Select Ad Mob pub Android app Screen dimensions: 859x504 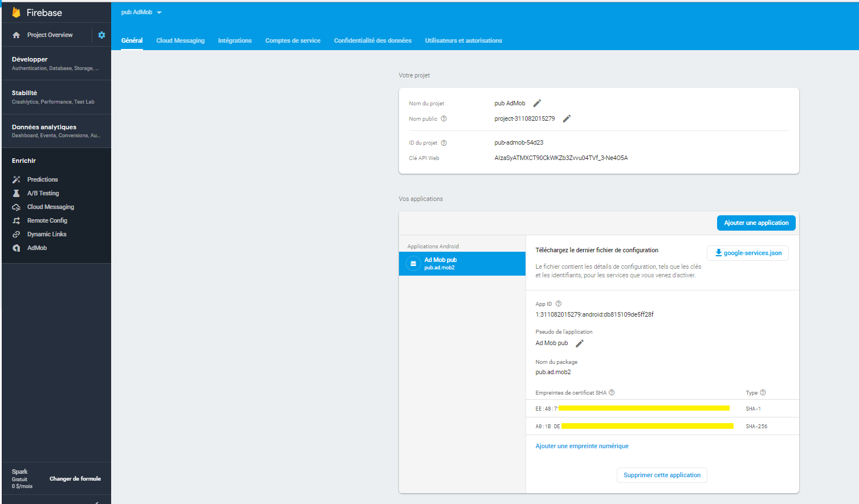462,264
